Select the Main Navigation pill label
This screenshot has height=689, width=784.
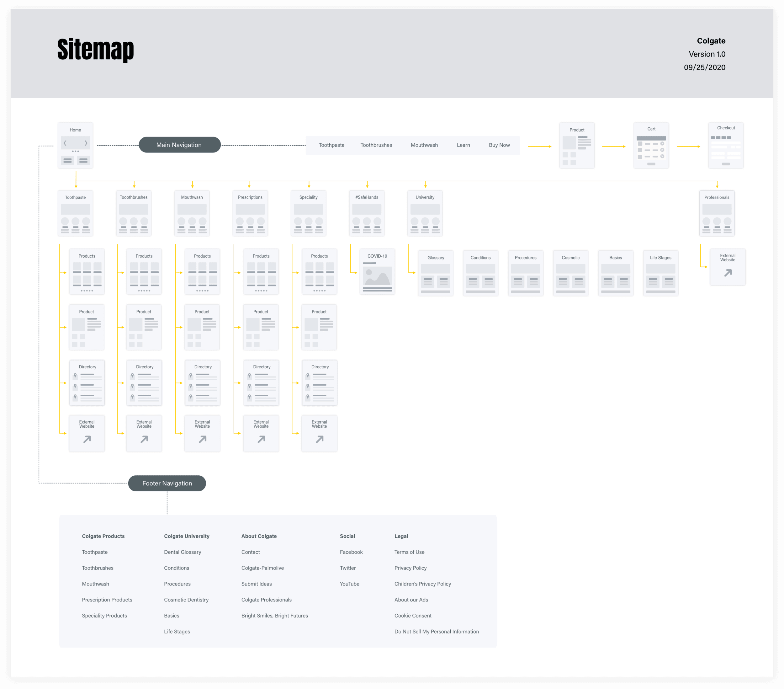(179, 145)
